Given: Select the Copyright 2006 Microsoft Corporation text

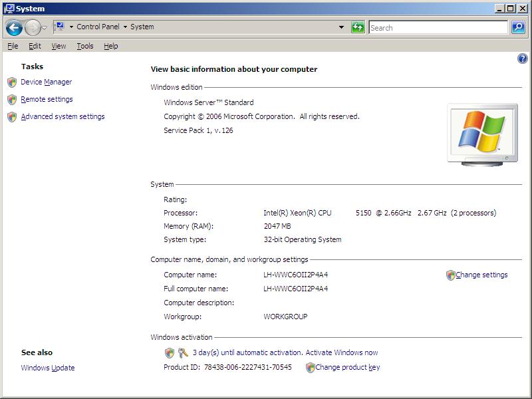Looking at the screenshot, I should click(x=261, y=116).
